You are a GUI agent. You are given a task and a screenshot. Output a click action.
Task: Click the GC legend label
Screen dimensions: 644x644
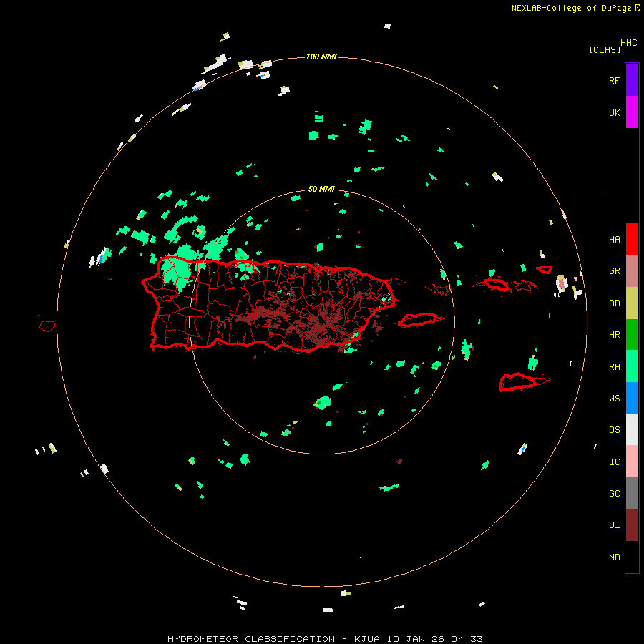[614, 493]
